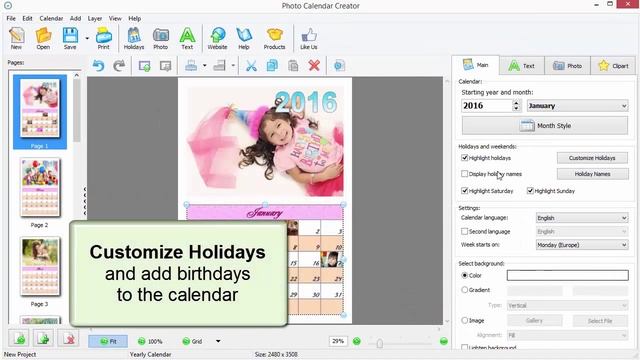Open the Calendar language dropdown
This screenshot has width=640, height=360.
tap(582, 218)
